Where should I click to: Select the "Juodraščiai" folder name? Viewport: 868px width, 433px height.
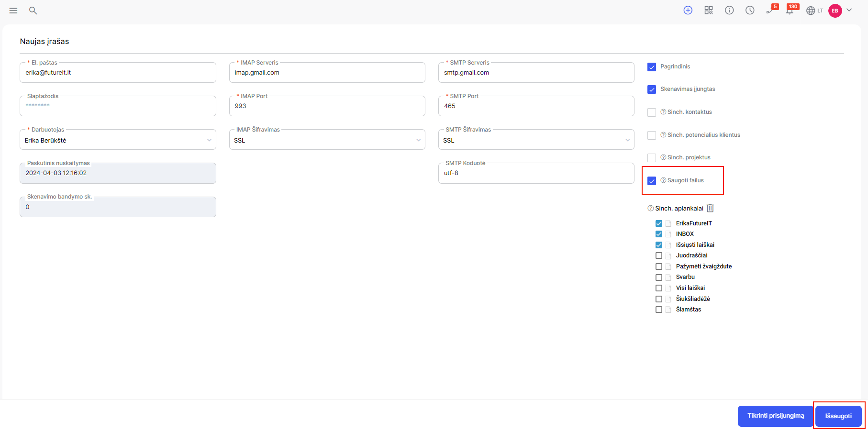pyautogui.click(x=691, y=255)
